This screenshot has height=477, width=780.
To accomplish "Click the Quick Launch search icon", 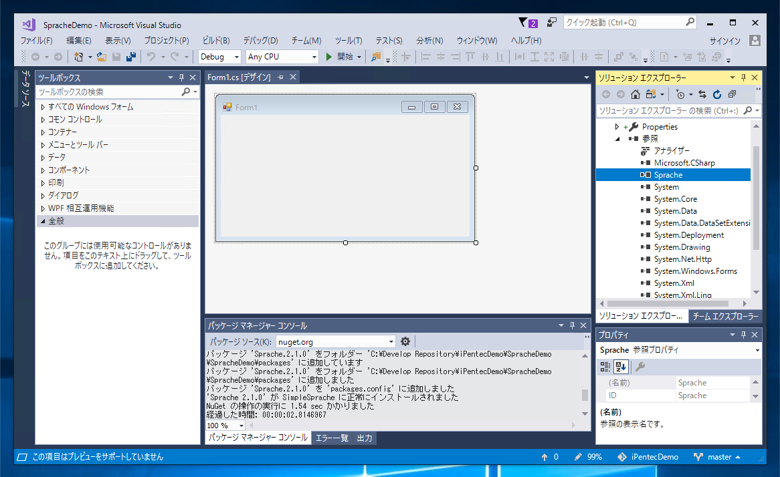I will (x=690, y=22).
